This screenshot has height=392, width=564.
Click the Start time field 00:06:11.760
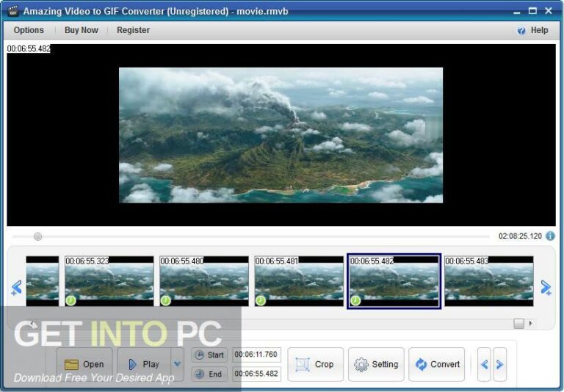(257, 355)
